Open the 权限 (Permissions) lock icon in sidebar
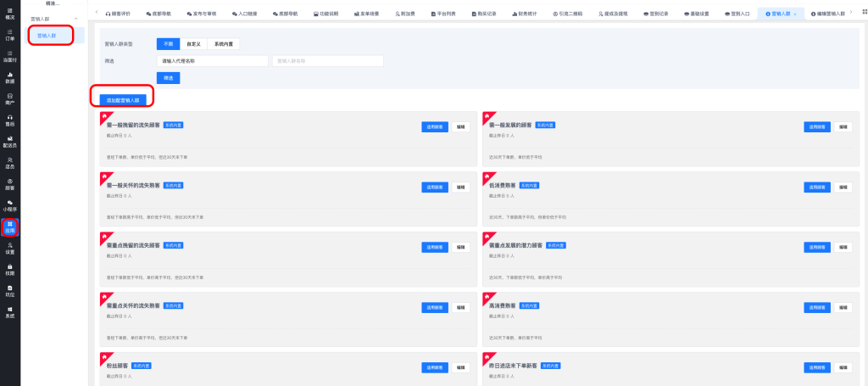The height and width of the screenshot is (386, 868). tap(9, 269)
